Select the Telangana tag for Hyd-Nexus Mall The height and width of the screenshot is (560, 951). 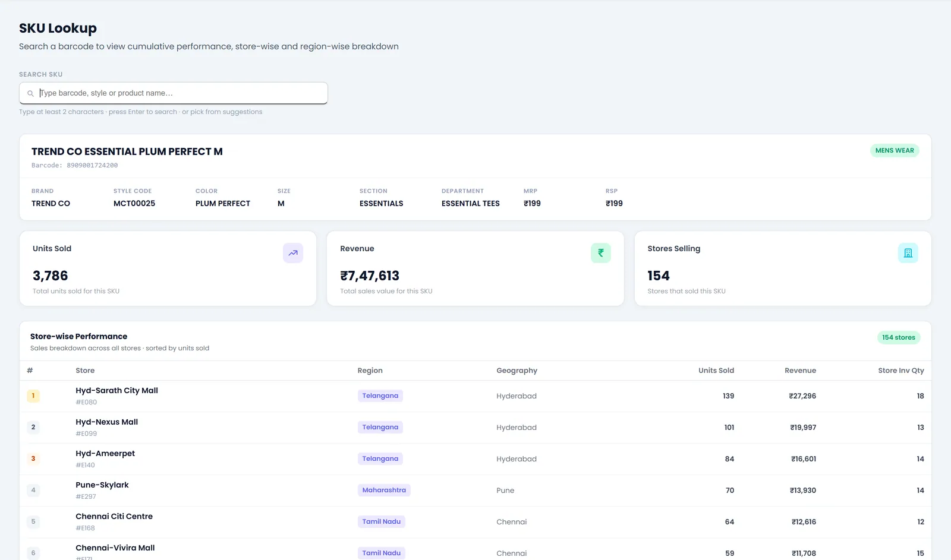pyautogui.click(x=380, y=427)
